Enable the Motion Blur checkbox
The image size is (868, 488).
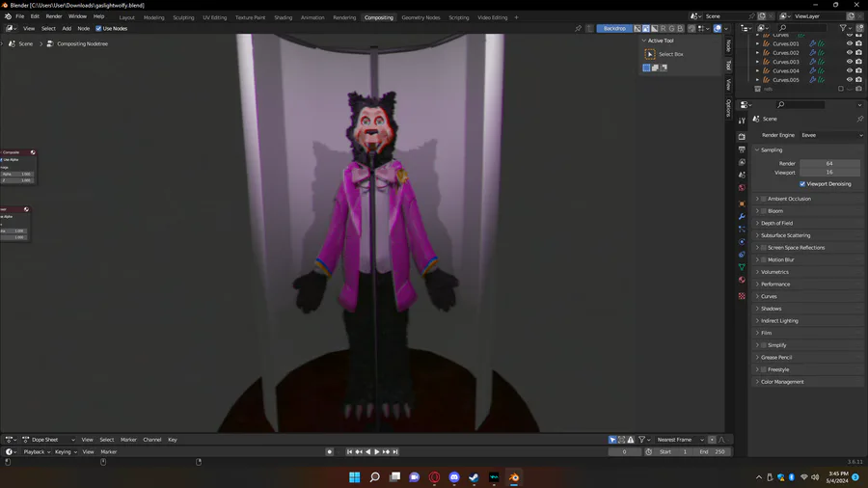(764, 259)
